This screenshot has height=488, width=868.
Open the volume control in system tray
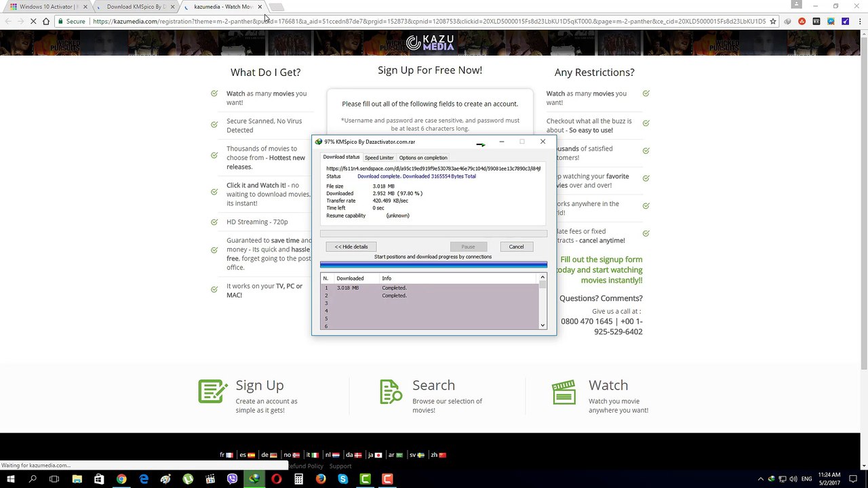(793, 479)
